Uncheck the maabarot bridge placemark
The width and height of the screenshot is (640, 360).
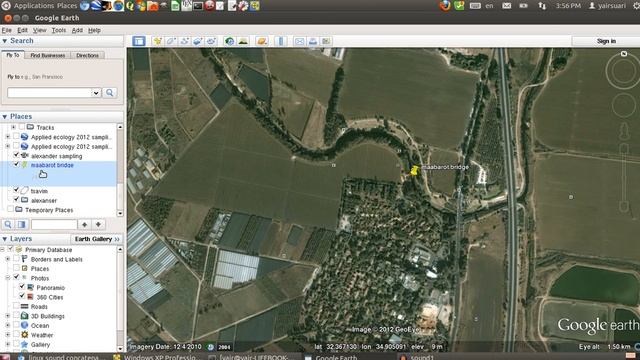16,164
